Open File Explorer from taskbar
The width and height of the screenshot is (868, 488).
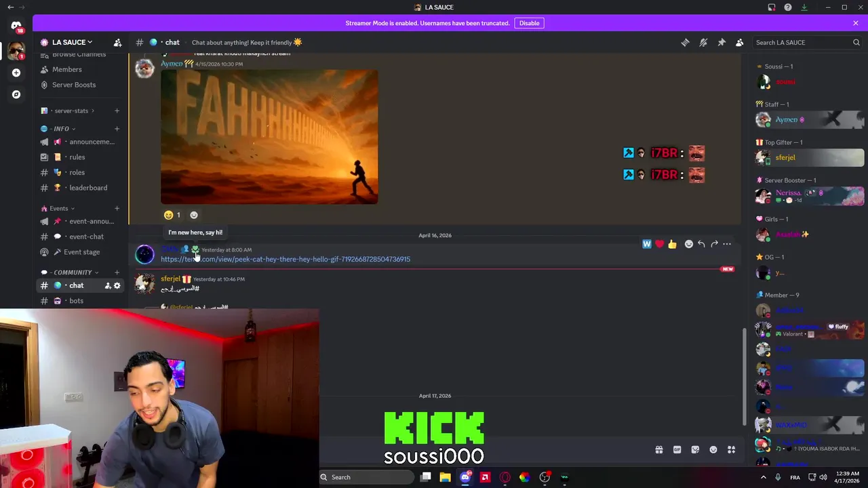click(445, 477)
